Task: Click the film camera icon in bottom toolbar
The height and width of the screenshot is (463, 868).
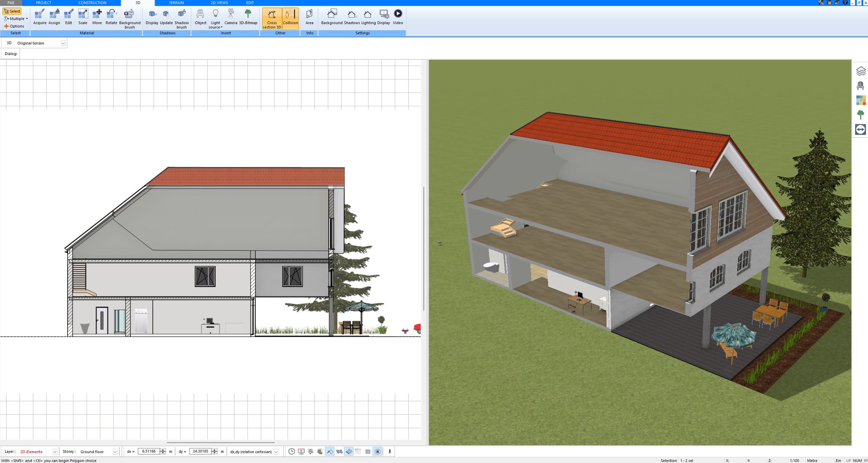Action: [x=311, y=451]
